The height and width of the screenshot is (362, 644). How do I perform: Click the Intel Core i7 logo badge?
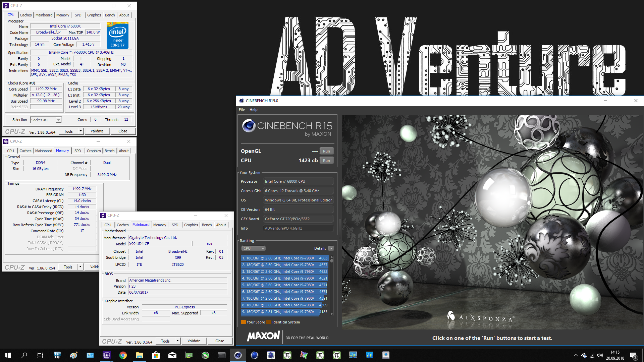[x=117, y=35]
